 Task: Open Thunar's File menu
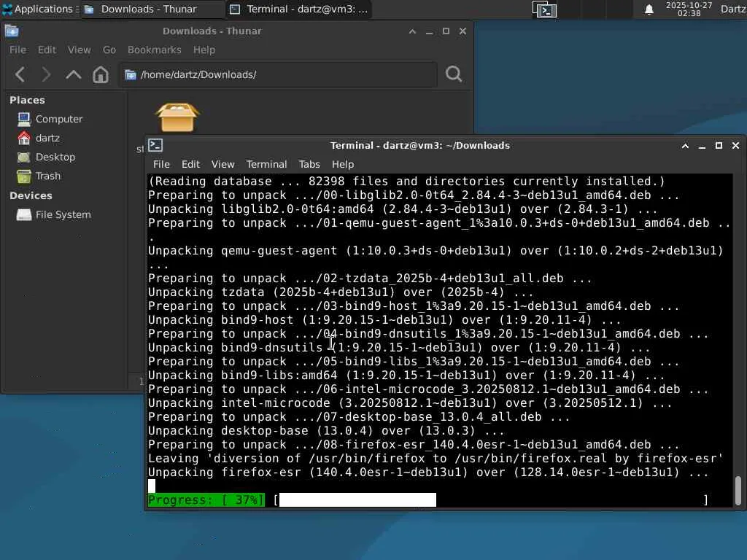tap(18, 50)
